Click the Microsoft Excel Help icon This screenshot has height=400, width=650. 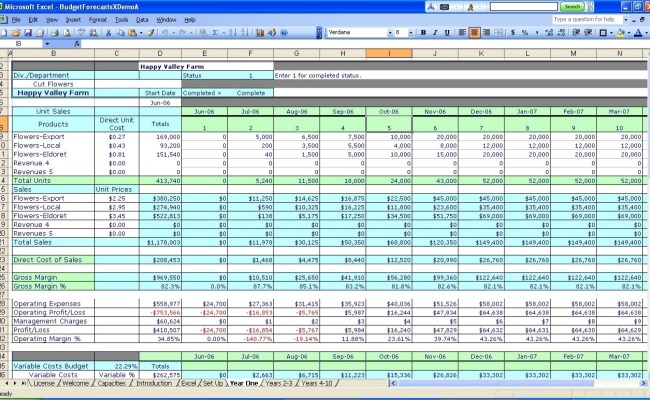(284, 32)
